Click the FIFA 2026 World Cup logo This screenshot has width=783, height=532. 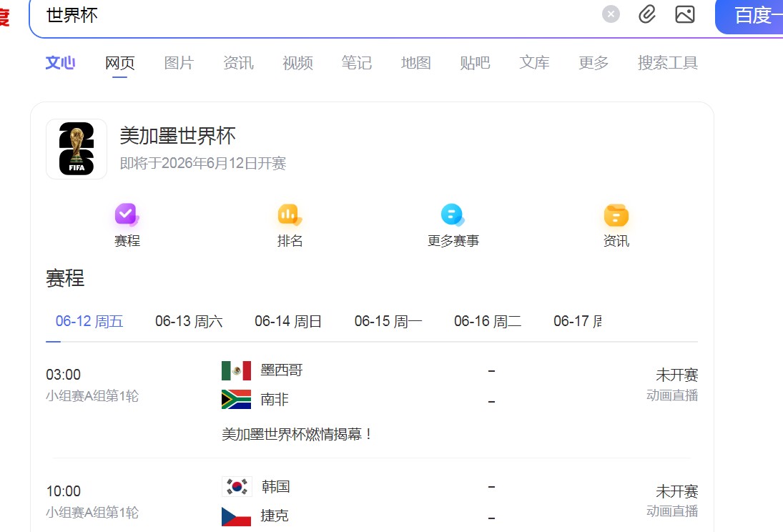click(x=77, y=149)
